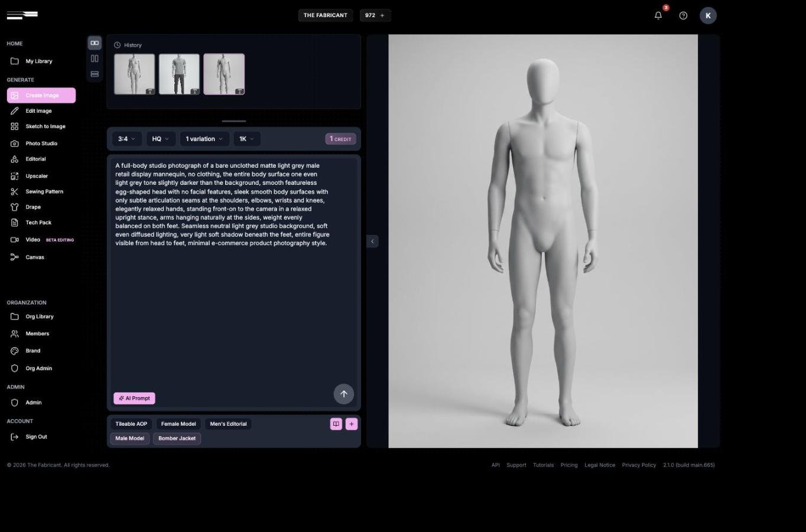This screenshot has width=806, height=532.
Task: Open the HQ quality dropdown
Action: pos(161,139)
